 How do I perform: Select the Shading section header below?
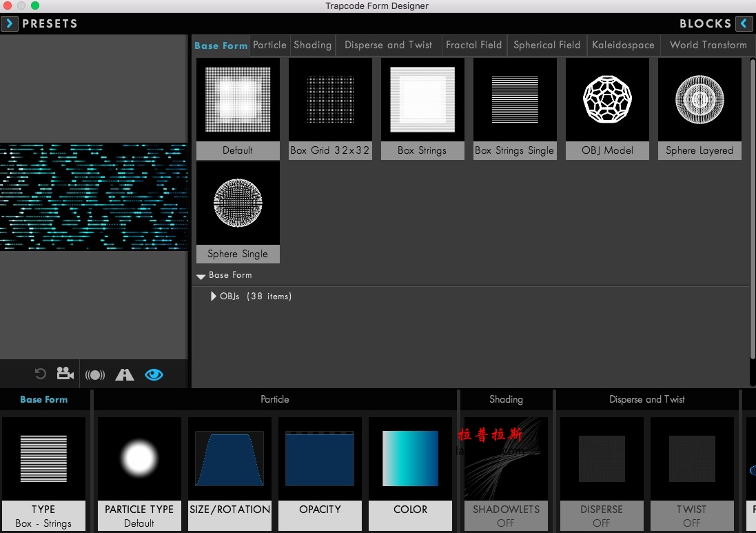point(507,399)
